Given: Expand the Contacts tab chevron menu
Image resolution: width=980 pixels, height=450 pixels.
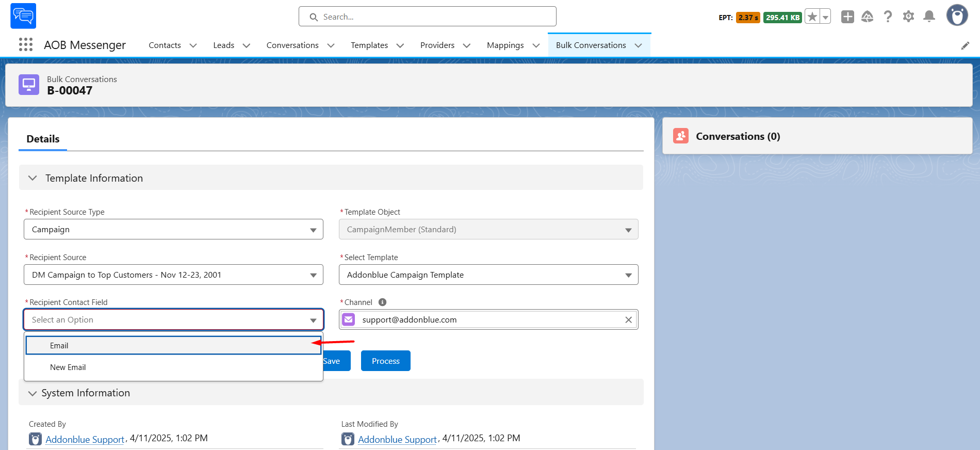Looking at the screenshot, I should tap(193, 45).
